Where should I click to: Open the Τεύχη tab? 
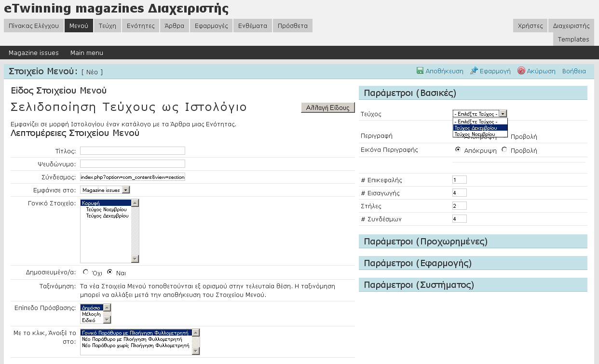[107, 26]
